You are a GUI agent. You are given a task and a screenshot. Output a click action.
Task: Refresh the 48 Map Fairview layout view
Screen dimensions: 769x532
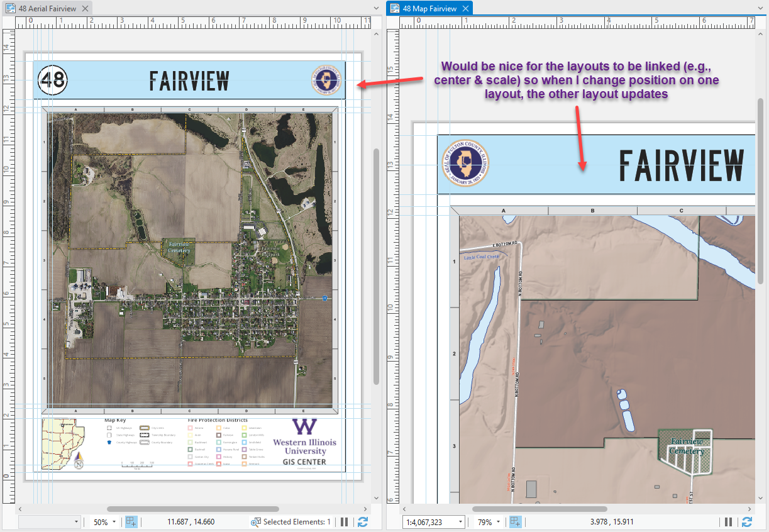[x=747, y=521]
